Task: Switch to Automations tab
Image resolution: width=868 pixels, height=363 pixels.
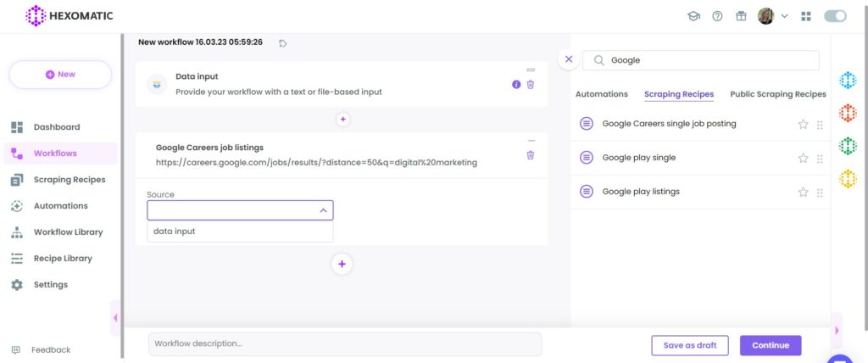Action: pos(602,94)
